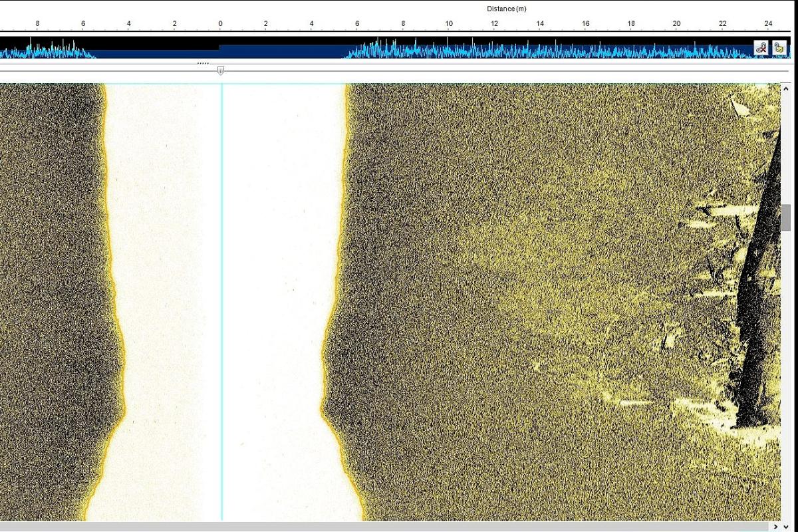Select the position slider thumb below the ruler

click(x=221, y=70)
